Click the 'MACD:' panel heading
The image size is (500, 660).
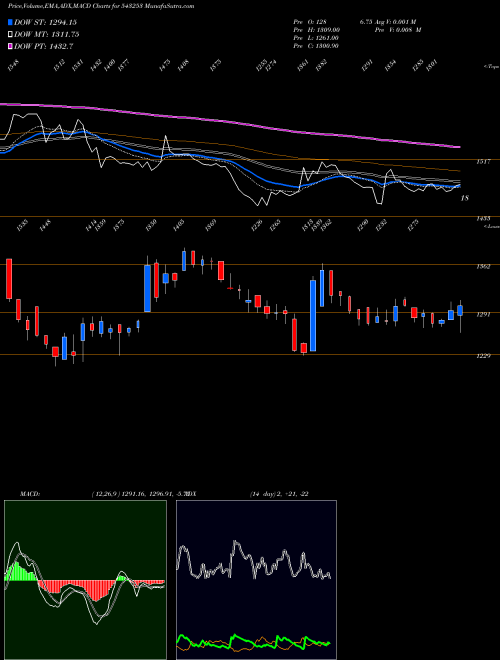30,494
